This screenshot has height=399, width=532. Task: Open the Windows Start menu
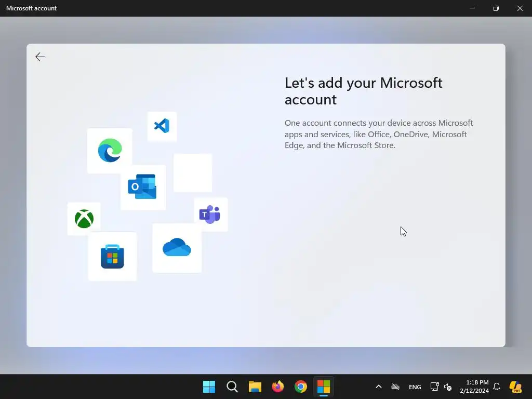pyautogui.click(x=209, y=387)
